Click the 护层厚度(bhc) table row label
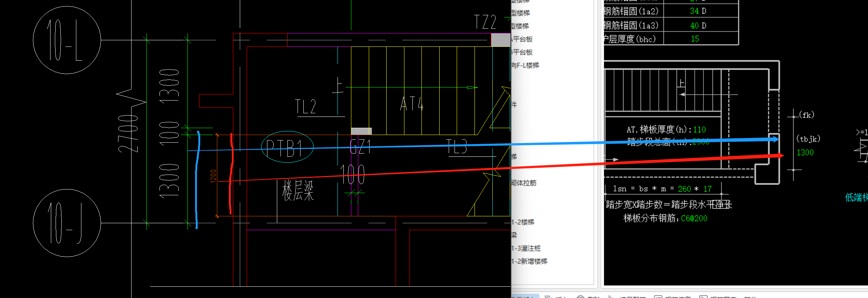Viewport: 868px width, 298px height. pos(630,39)
